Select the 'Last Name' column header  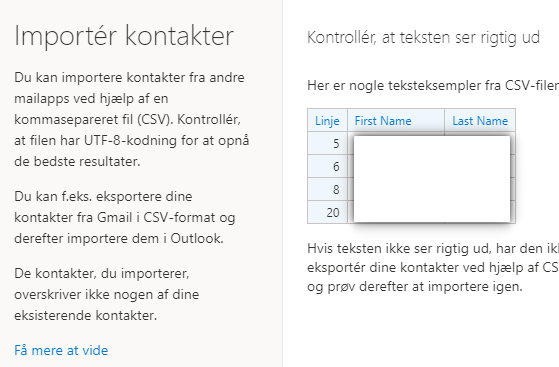coord(480,121)
